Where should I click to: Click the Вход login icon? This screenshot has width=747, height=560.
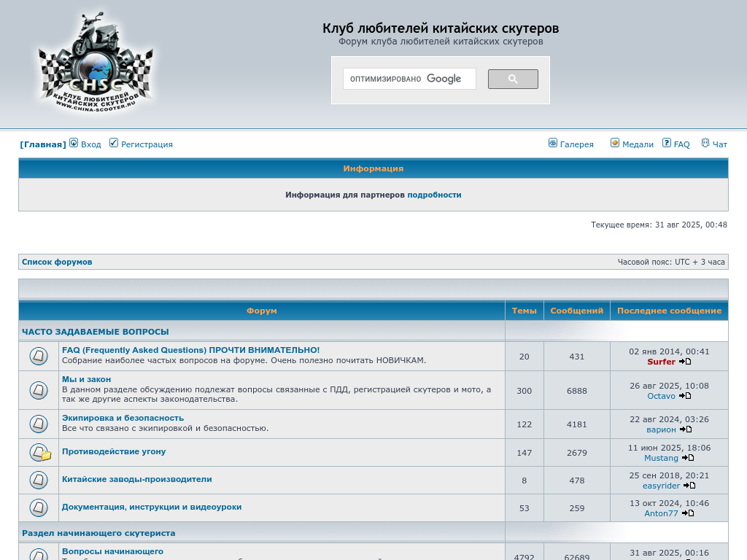pyautogui.click(x=74, y=144)
